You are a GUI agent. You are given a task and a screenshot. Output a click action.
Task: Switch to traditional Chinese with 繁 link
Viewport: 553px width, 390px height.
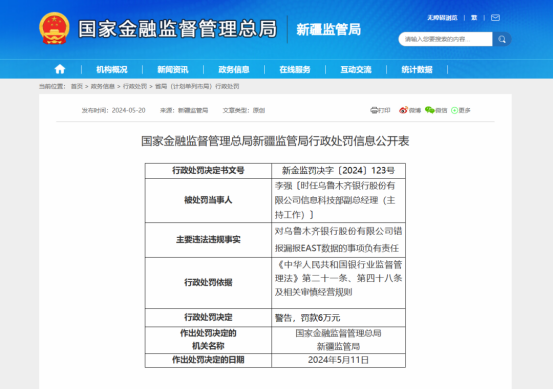tap(474, 18)
